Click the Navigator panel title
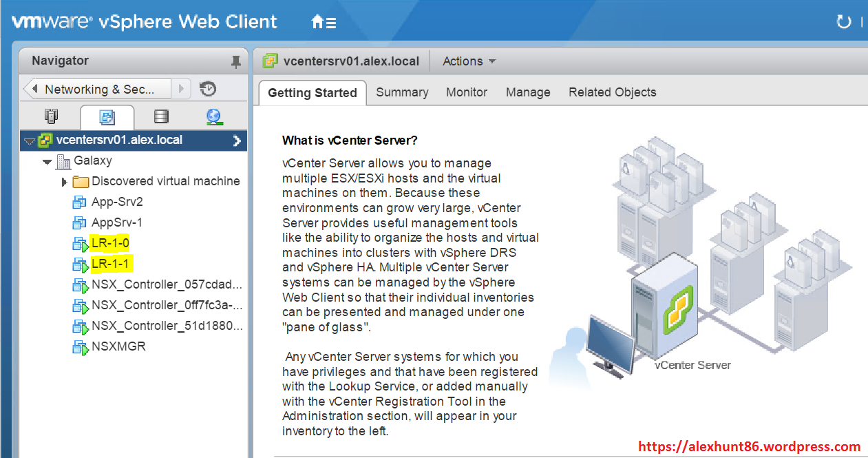The width and height of the screenshot is (868, 458). tap(60, 61)
